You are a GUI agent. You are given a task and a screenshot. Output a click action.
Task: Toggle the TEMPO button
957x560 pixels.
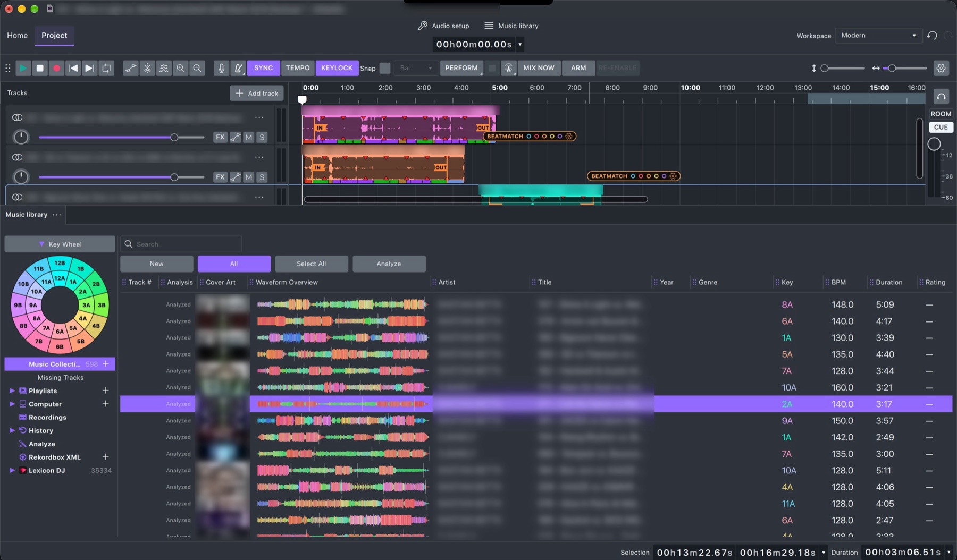tap(298, 68)
